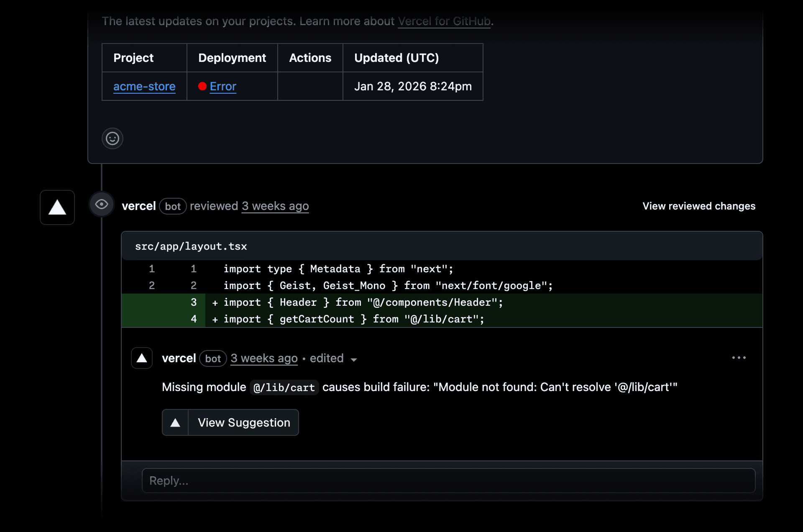Toggle the added line 4 getCartCount selection

(x=194, y=319)
